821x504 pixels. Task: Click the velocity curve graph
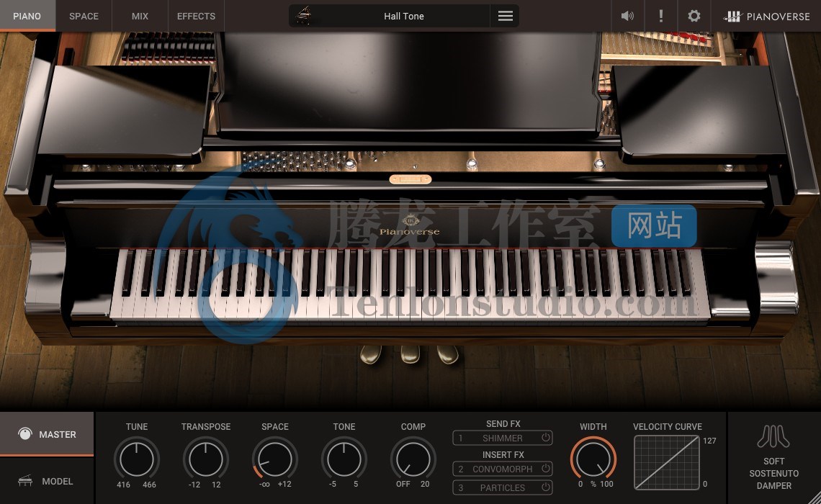(x=667, y=462)
